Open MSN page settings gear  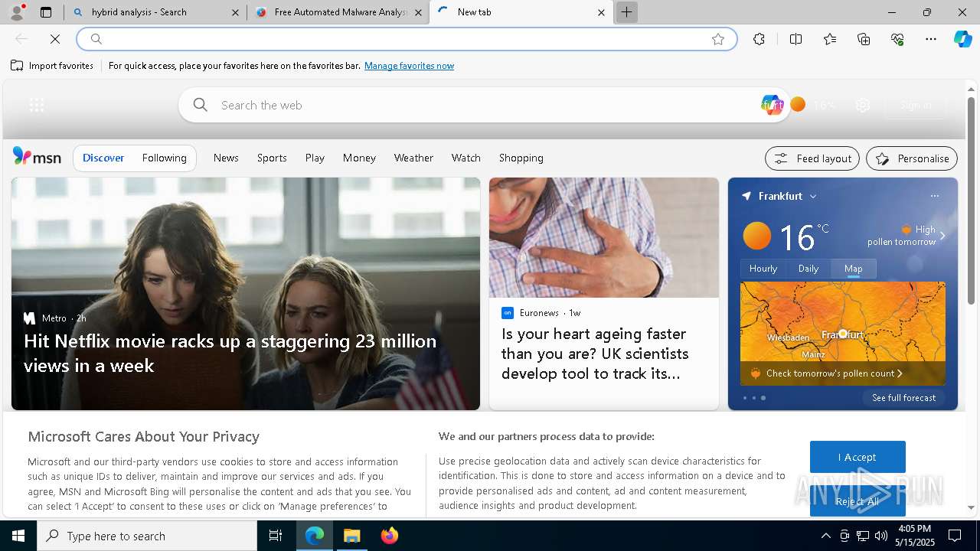click(x=863, y=105)
